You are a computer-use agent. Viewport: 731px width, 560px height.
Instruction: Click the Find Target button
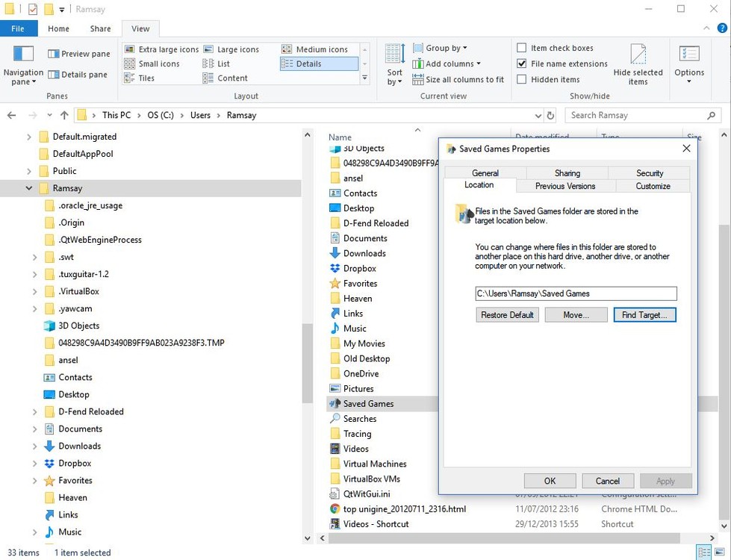coord(644,314)
